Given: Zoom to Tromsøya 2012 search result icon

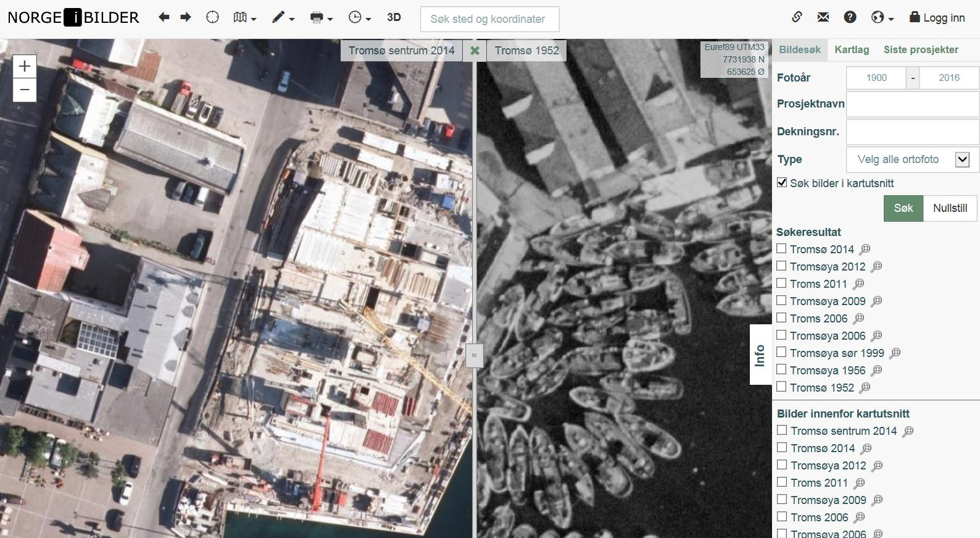Looking at the screenshot, I should tap(876, 266).
